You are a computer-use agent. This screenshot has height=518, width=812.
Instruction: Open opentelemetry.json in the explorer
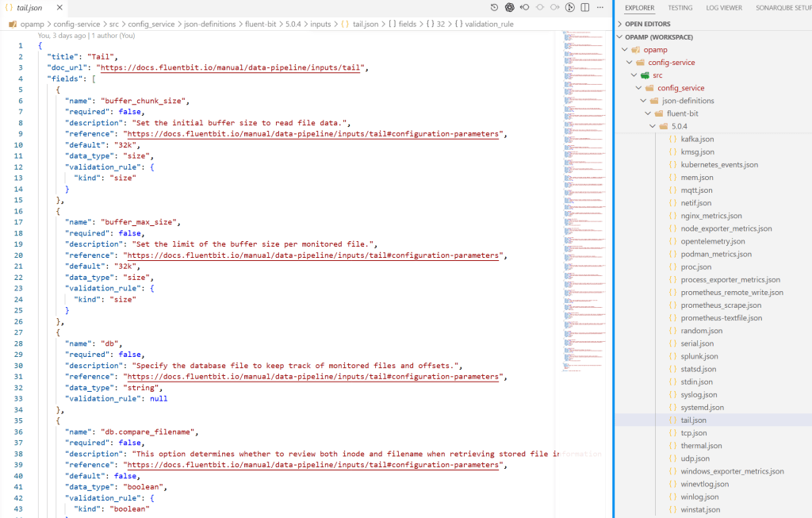click(713, 241)
